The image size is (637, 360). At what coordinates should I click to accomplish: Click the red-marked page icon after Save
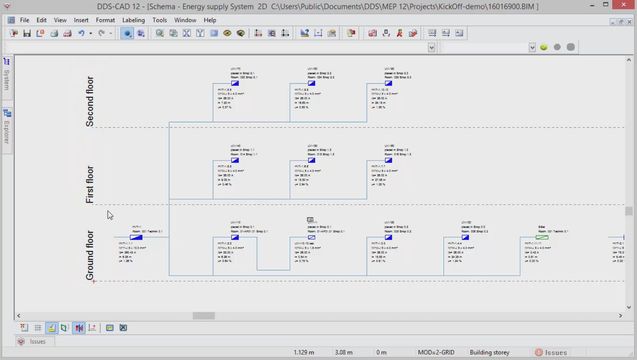tap(40, 33)
